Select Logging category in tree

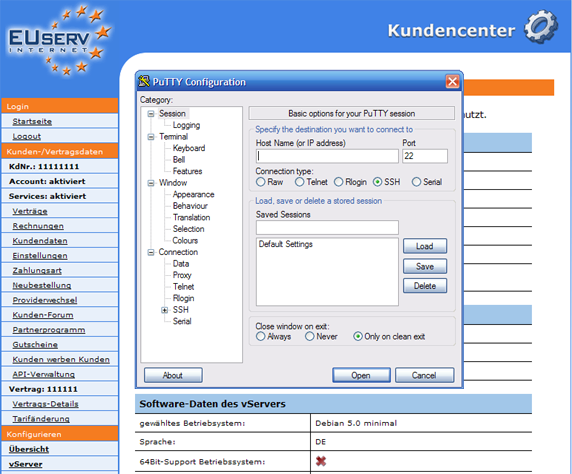186,125
